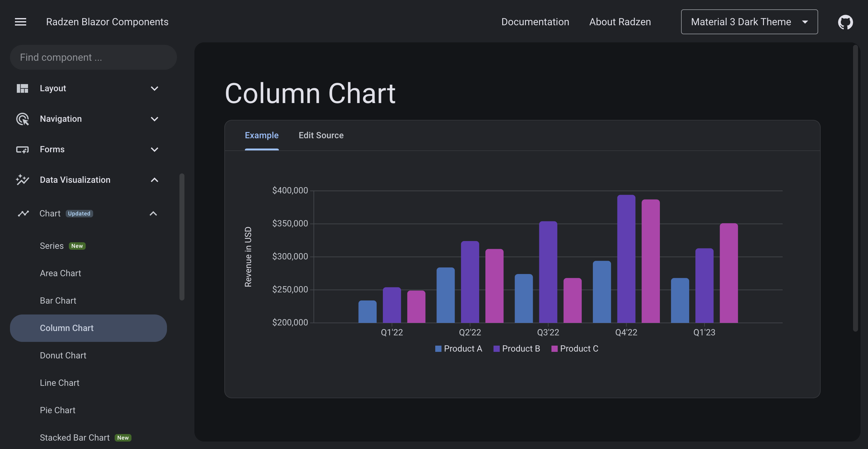Switch to the Edit Source tab

(321, 135)
